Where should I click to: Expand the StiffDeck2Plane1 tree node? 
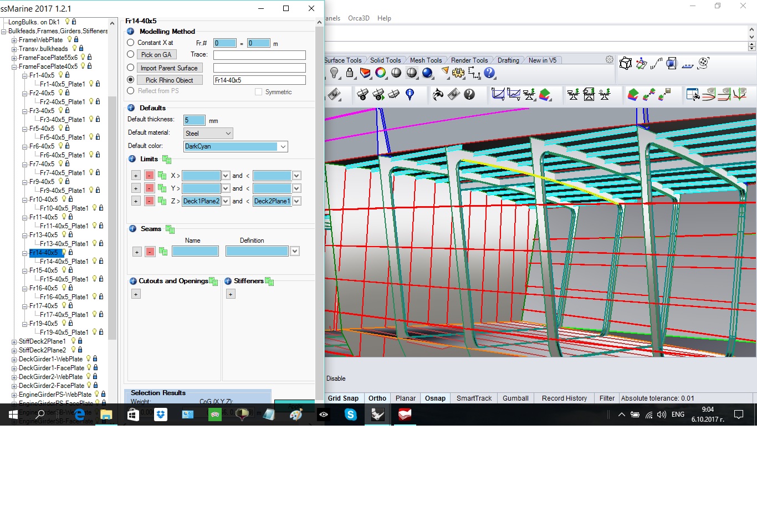[14, 342]
